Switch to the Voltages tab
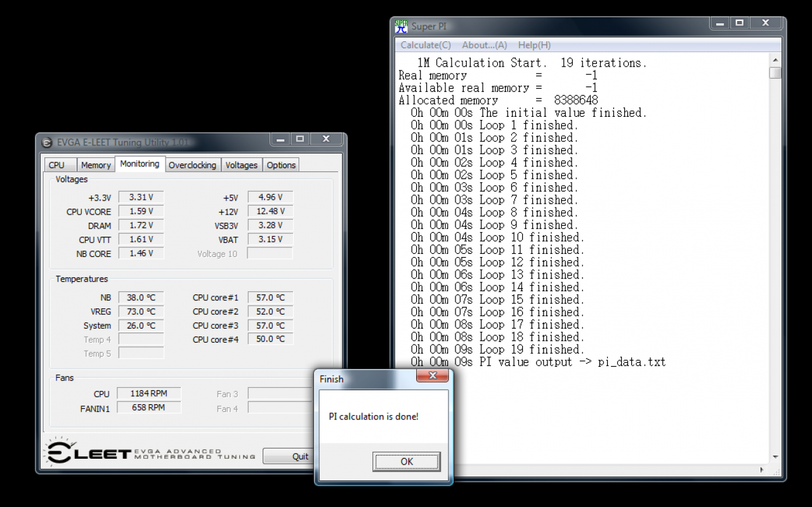Viewport: 812px width, 507px height. [x=242, y=165]
